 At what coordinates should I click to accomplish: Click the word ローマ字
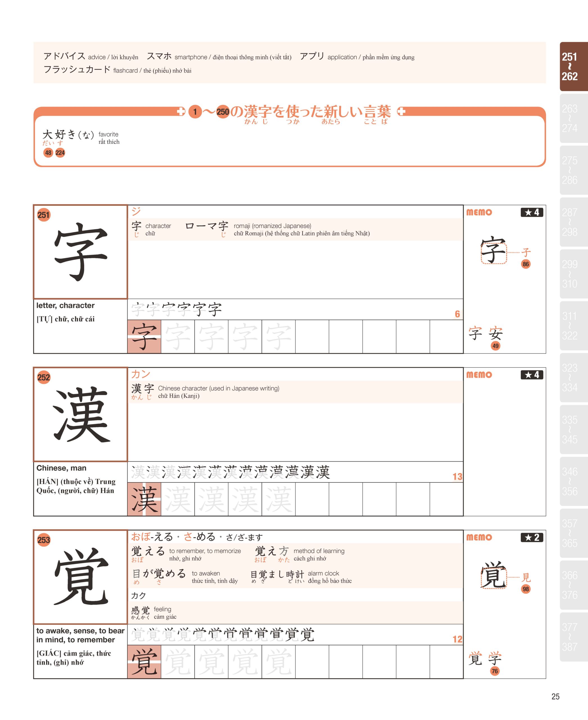click(207, 226)
